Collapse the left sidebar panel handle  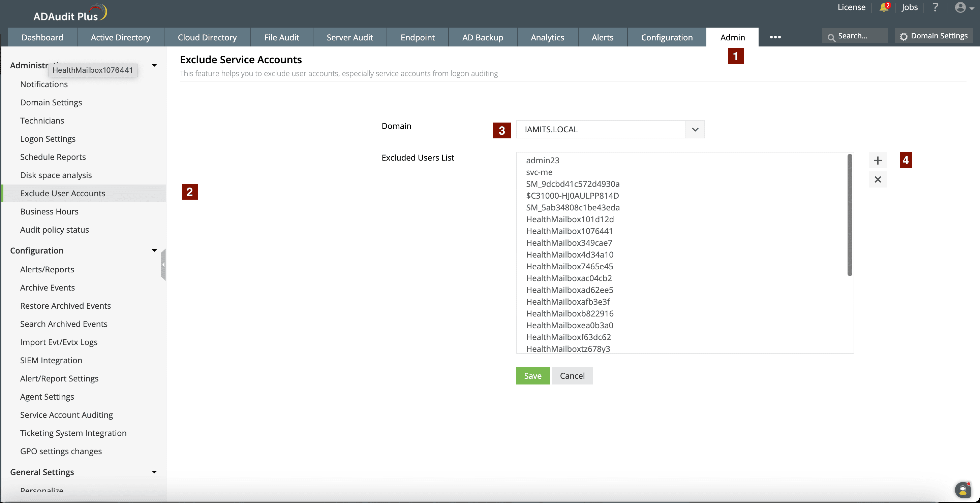tap(163, 265)
